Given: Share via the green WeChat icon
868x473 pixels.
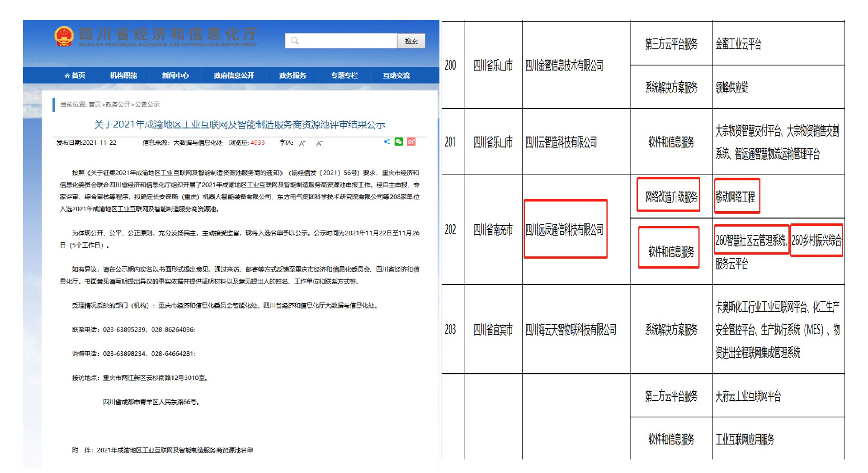Looking at the screenshot, I should (x=399, y=142).
